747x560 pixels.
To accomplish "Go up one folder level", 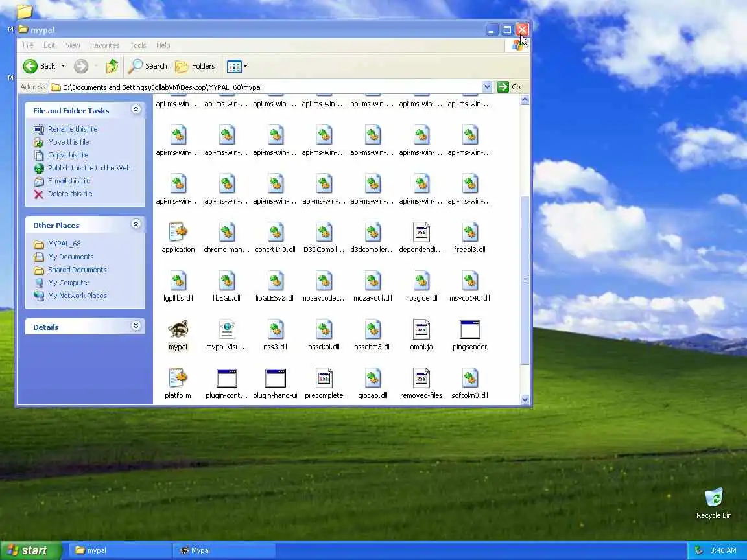I will tap(112, 66).
